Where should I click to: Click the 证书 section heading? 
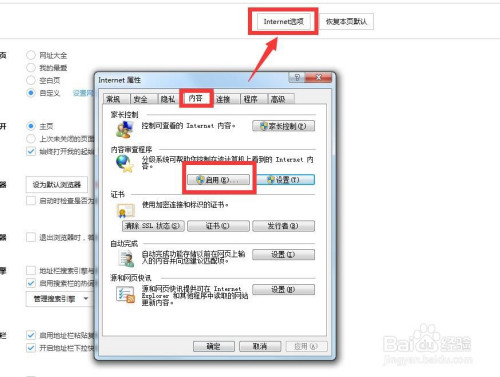coord(117,194)
